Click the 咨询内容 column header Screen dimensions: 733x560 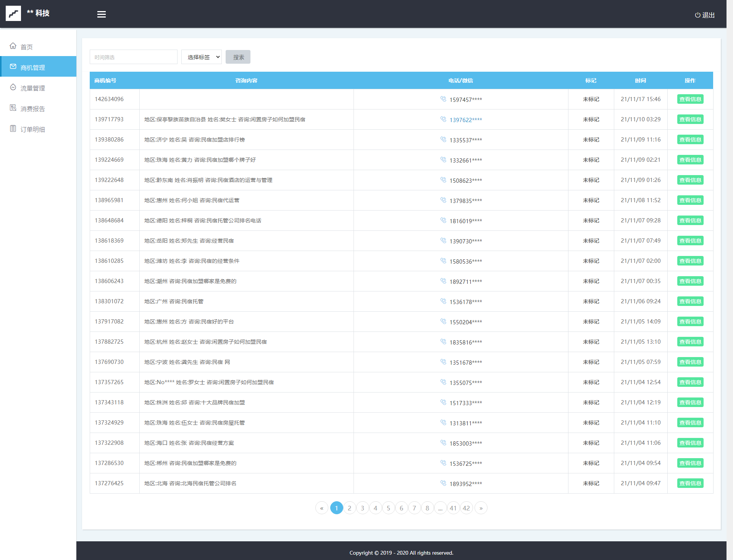tap(246, 80)
